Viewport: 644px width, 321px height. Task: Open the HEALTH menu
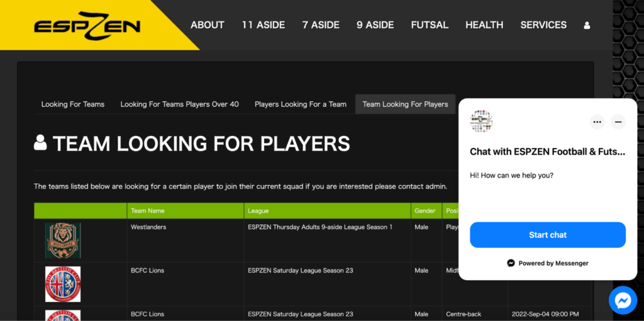click(x=484, y=25)
